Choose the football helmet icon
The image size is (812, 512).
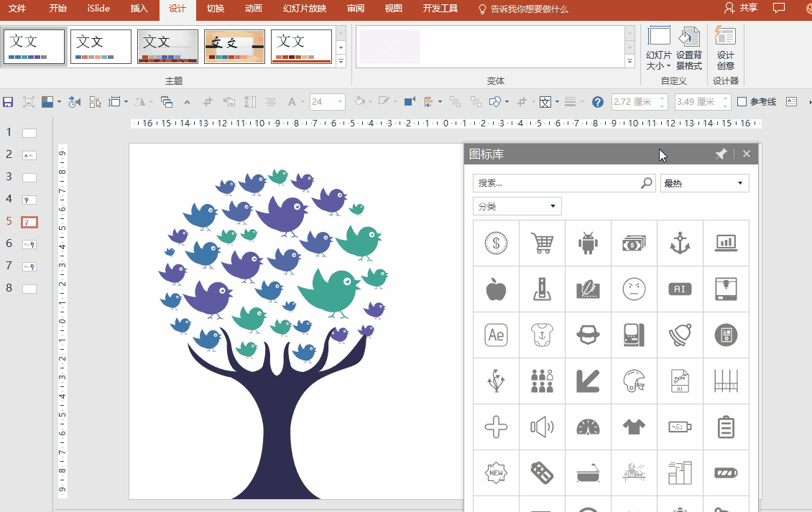(634, 381)
